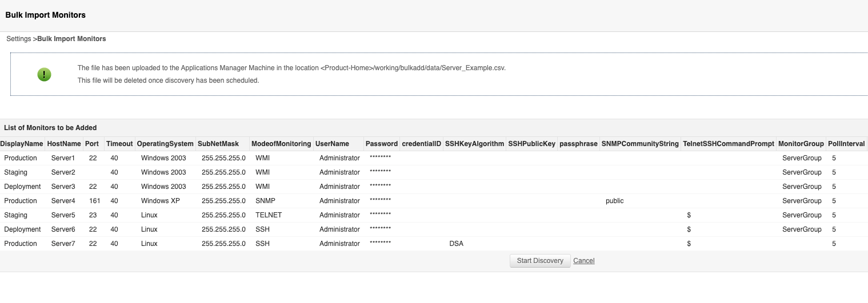Click ServerGroup cell in Server1 row
The width and height of the screenshot is (868, 303).
click(x=802, y=158)
